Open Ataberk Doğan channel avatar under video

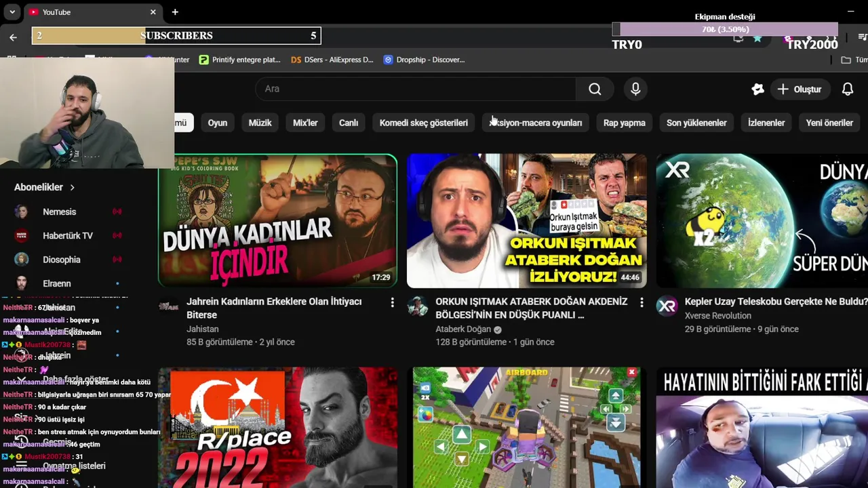coord(418,306)
